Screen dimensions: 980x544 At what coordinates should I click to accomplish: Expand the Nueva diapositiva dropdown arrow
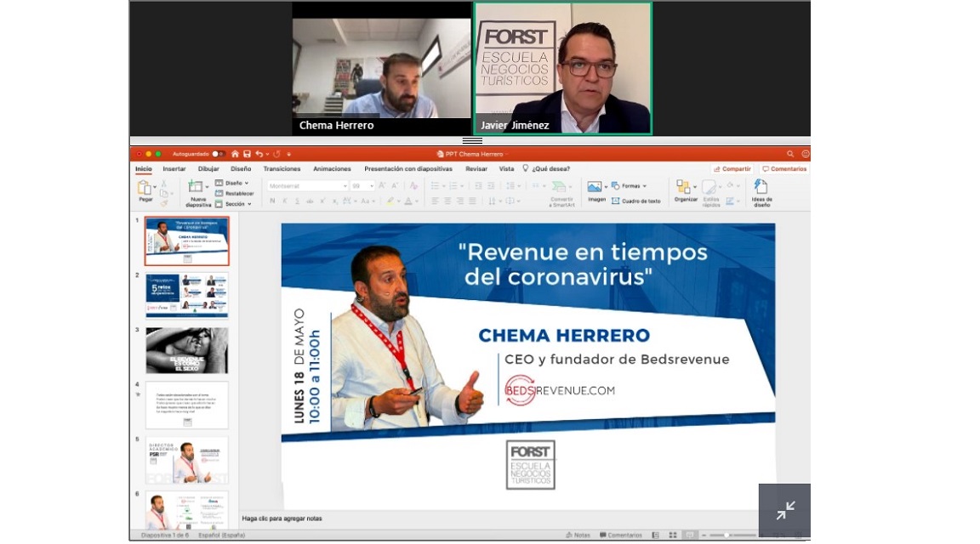pos(206,187)
